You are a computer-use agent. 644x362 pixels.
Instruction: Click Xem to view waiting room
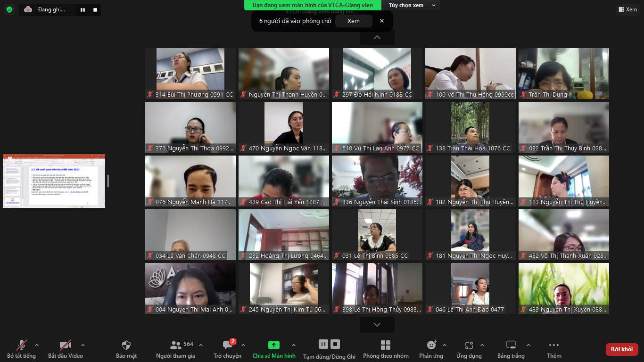tap(354, 21)
